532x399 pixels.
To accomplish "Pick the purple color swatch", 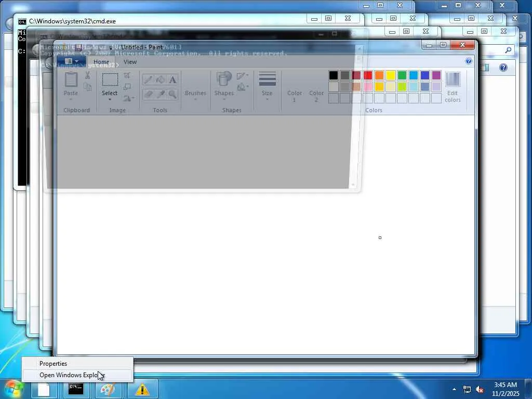I will tap(436, 75).
